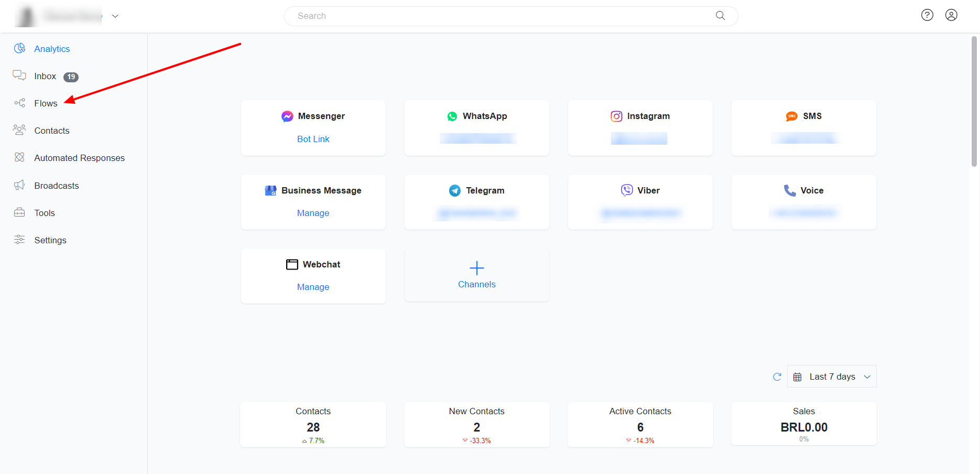
Task: Click the Tools briefcase icon
Action: [x=19, y=212]
